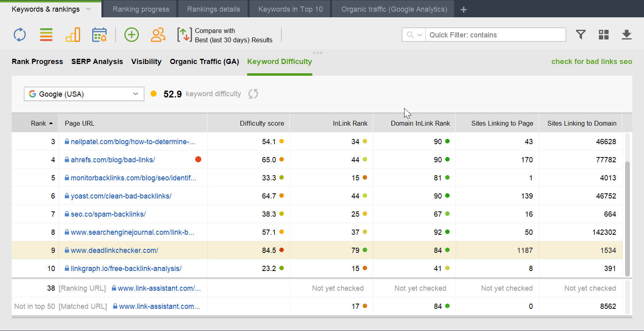Viewport: 644px width, 331px height.
Task: Open the calendar scheduler icon
Action: pos(99,35)
